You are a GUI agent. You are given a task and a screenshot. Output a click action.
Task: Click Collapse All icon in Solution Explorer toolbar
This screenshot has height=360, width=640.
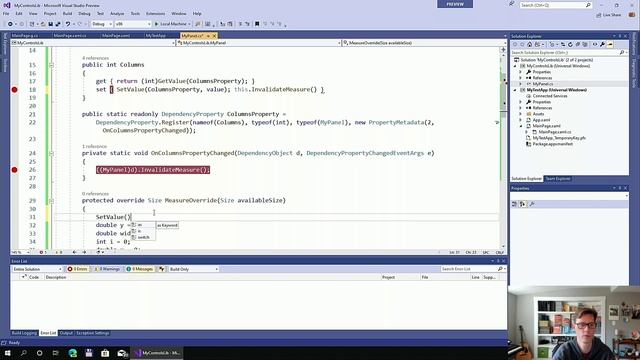(578, 44)
